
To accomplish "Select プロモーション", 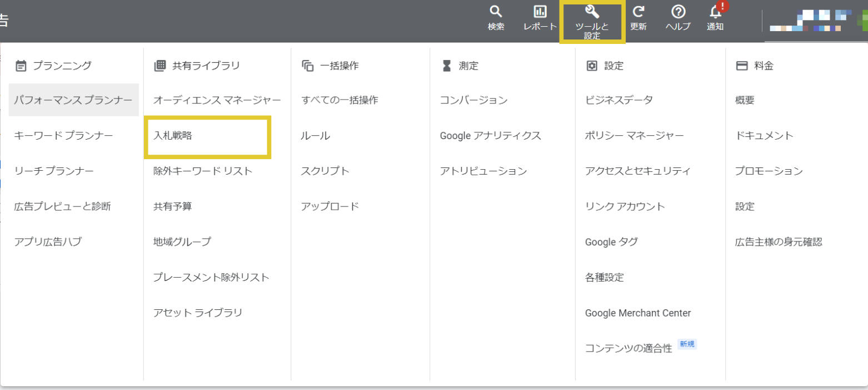I will tap(769, 171).
